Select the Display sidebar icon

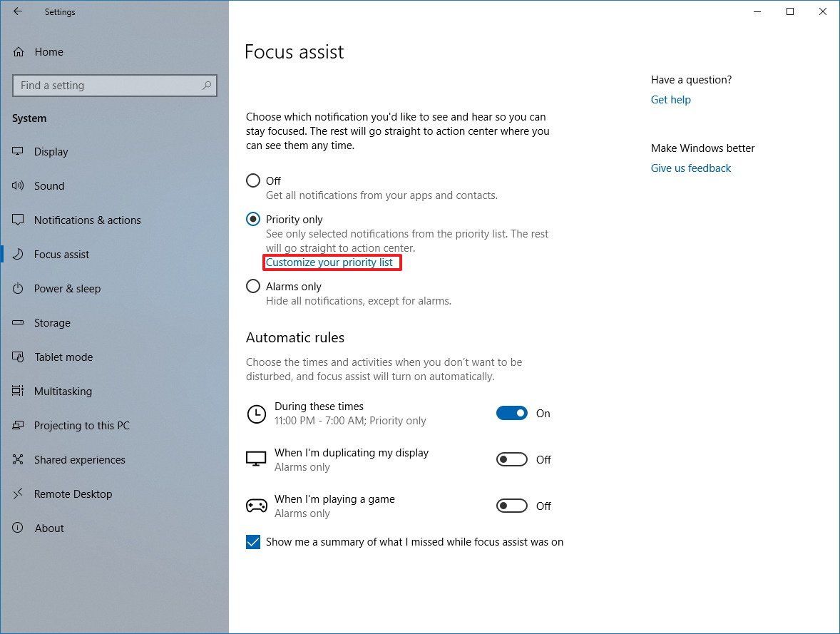point(19,151)
